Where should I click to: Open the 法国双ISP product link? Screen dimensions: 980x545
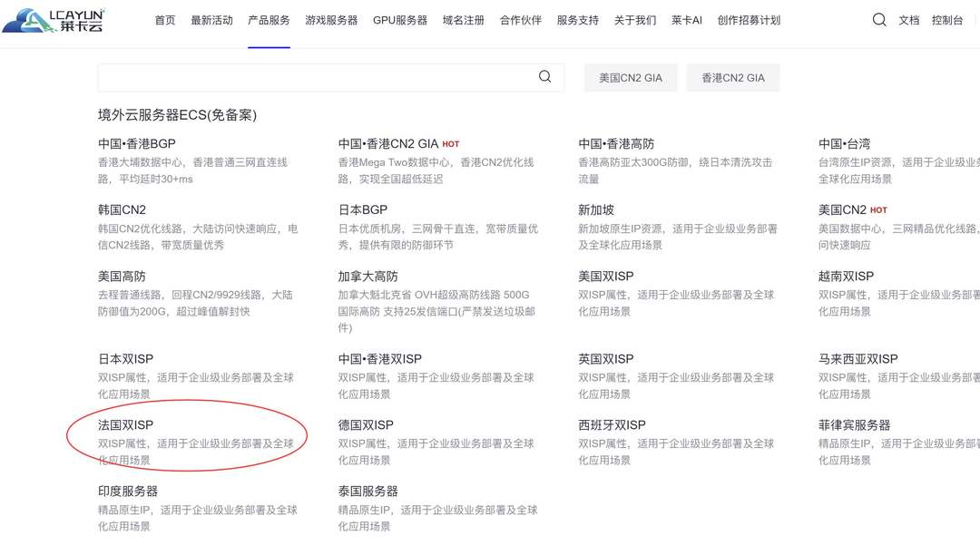click(125, 425)
